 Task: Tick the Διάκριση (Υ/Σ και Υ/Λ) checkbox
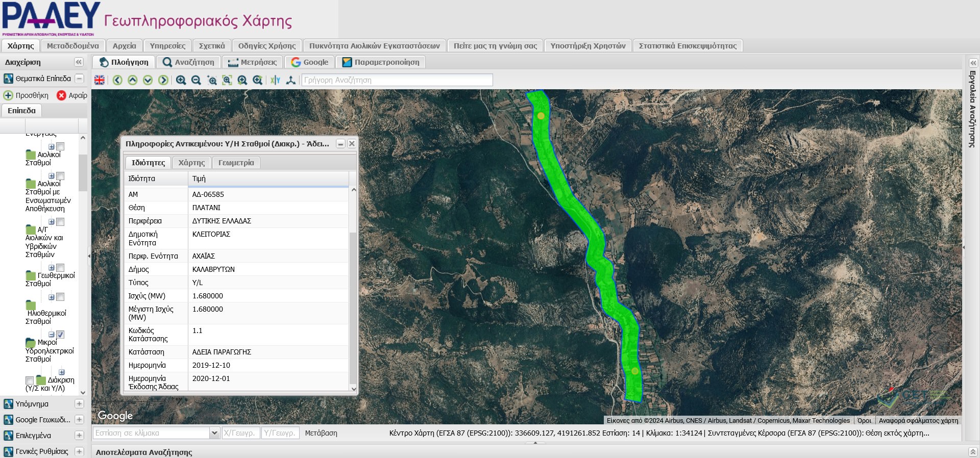[x=30, y=380]
